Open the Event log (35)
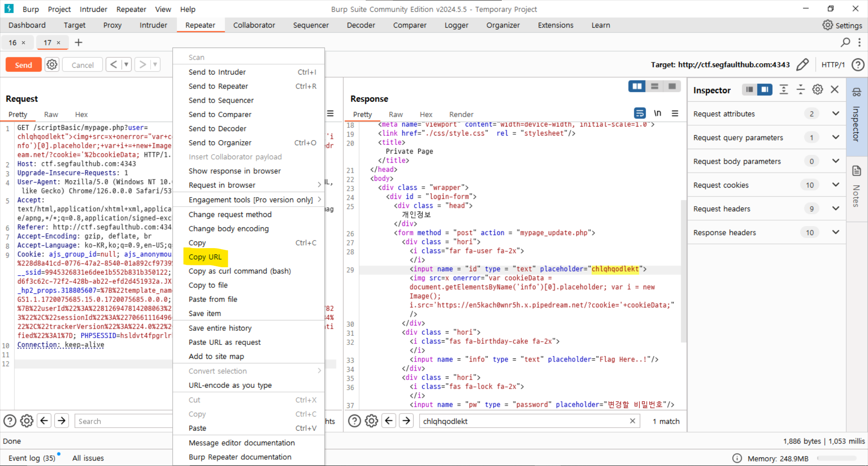868x466 pixels. click(32, 458)
